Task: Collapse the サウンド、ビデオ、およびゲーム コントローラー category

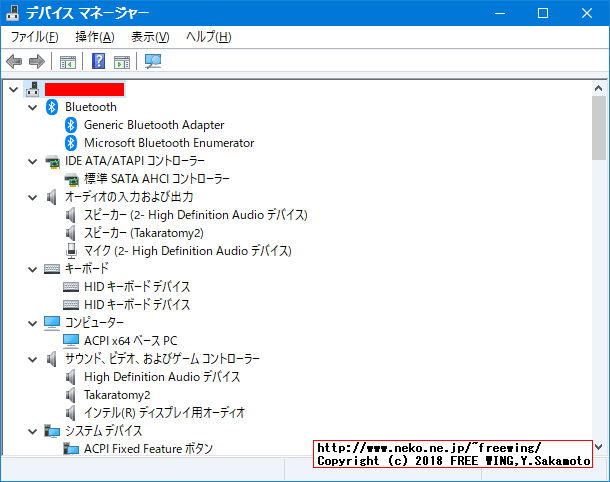Action: click(x=33, y=360)
